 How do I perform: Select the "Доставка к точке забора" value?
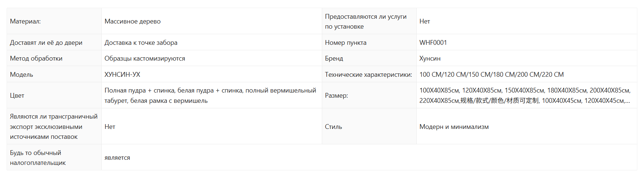(141, 43)
